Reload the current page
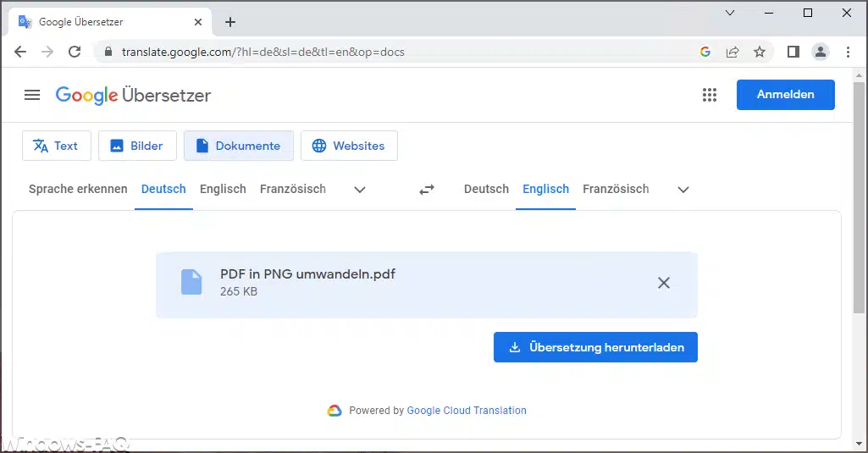The image size is (868, 453). [75, 52]
